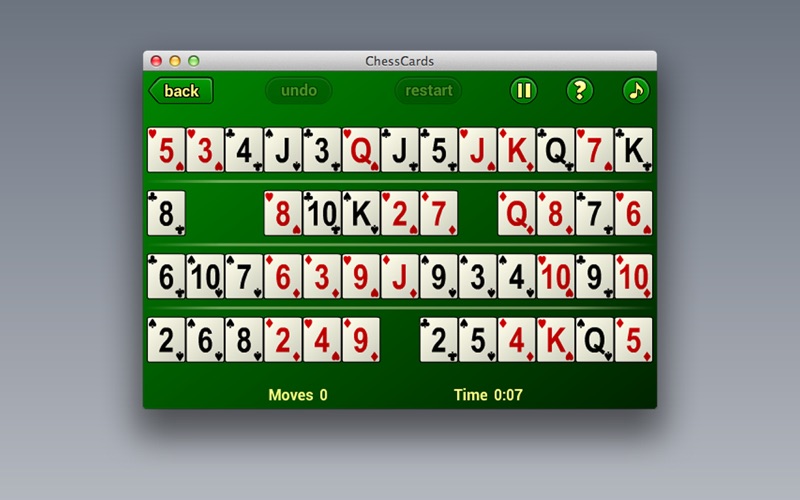Click the 10 of clubs card

coord(321,213)
